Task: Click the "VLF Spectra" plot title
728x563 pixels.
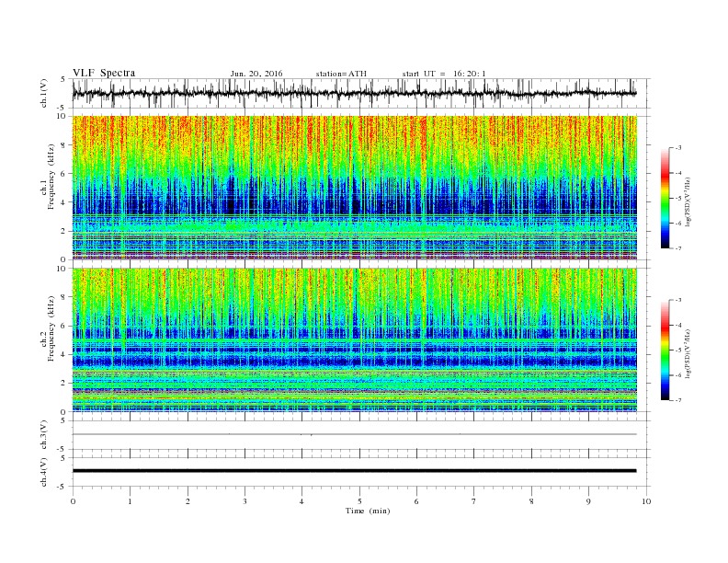Action: click(104, 73)
